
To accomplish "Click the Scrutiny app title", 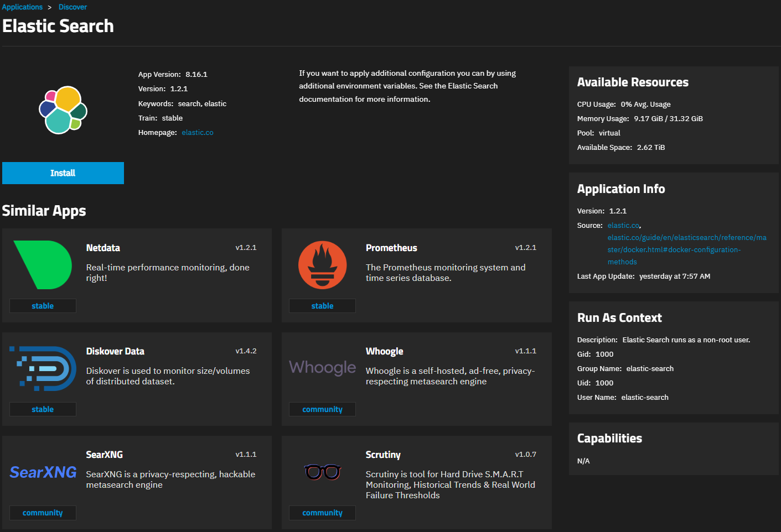I will click(383, 455).
